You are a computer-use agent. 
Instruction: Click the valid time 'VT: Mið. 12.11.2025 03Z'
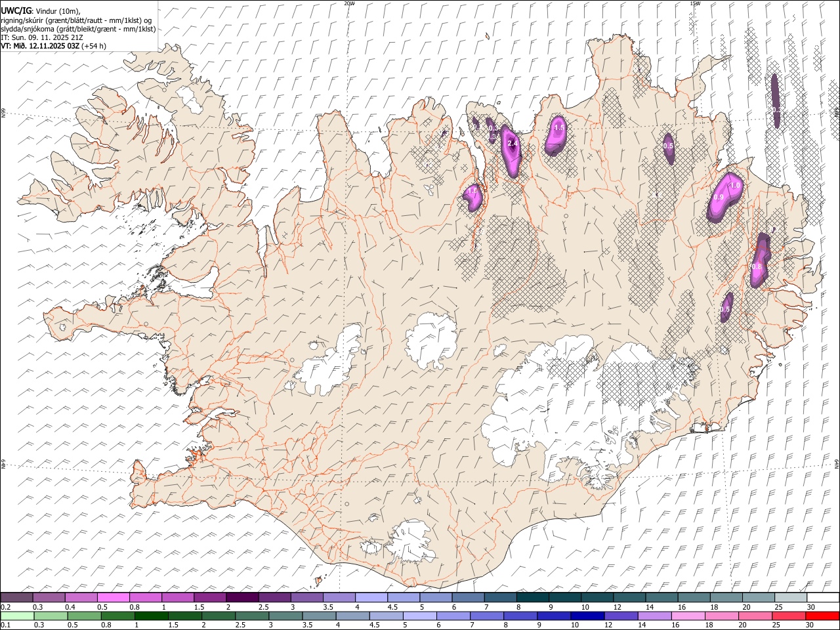pos(41,46)
